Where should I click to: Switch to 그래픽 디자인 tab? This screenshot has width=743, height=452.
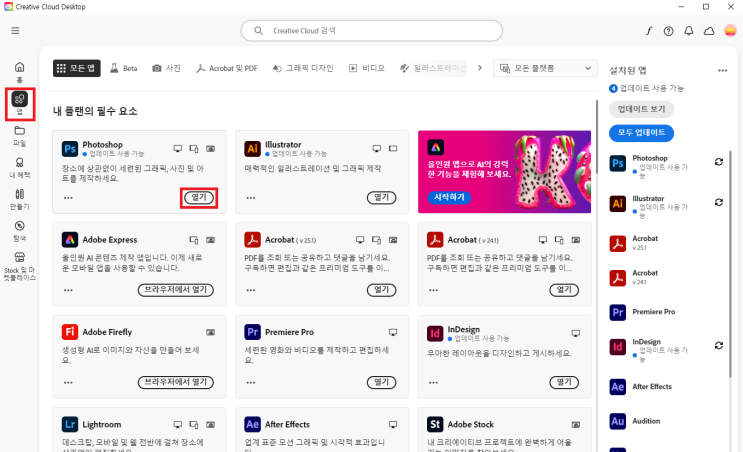pos(303,68)
